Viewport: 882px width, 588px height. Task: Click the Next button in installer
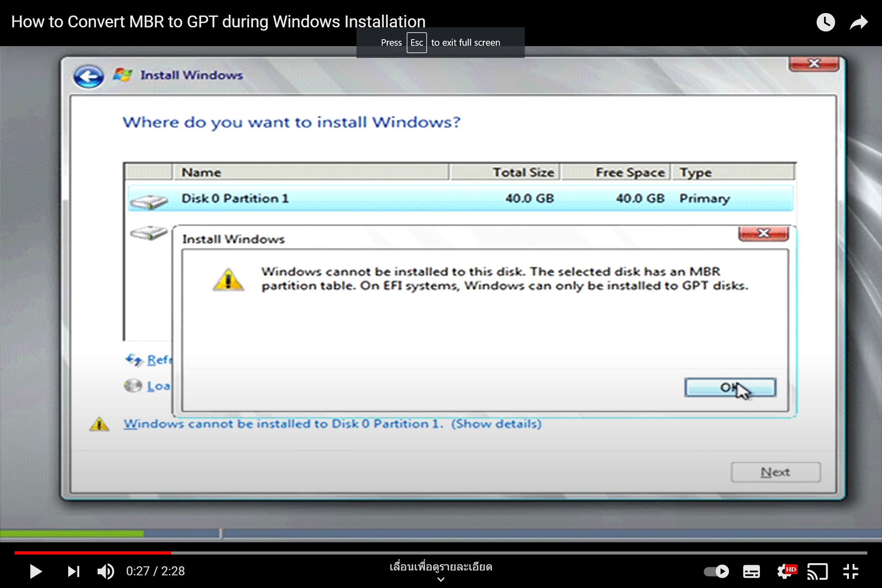(x=775, y=472)
